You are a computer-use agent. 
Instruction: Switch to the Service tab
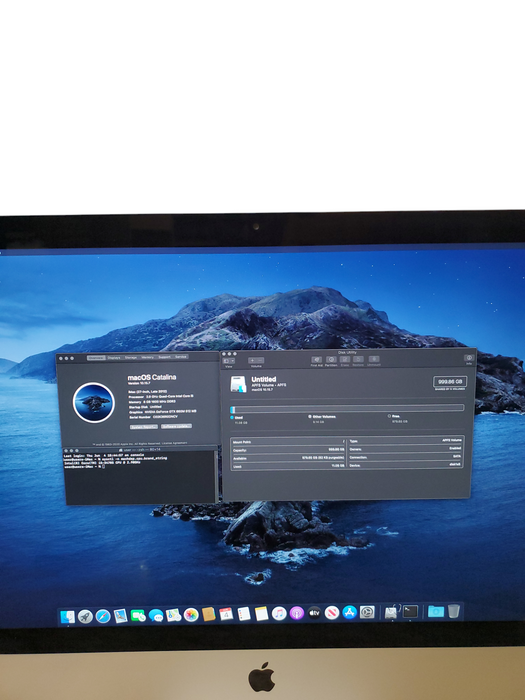coord(180,357)
